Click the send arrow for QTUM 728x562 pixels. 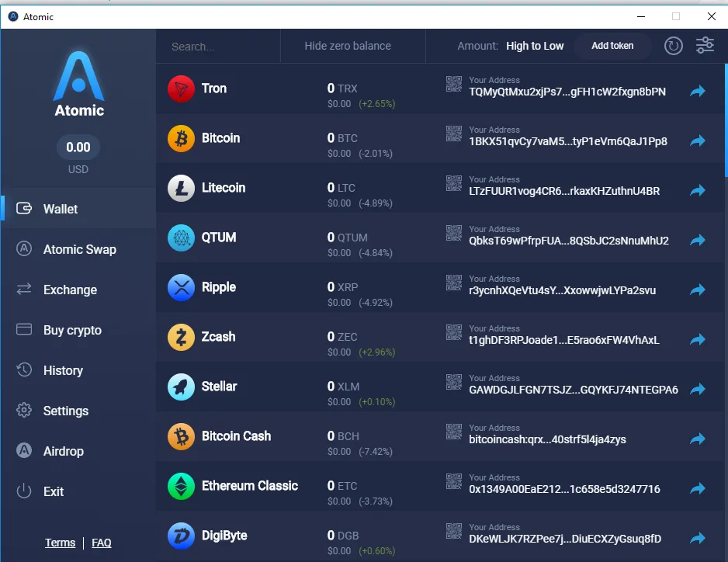(698, 240)
